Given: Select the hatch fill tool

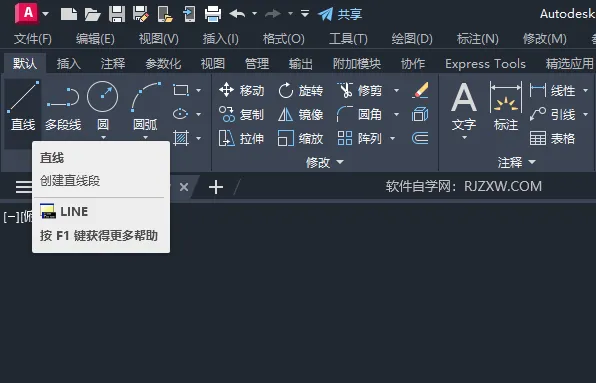Looking at the screenshot, I should [x=181, y=138].
